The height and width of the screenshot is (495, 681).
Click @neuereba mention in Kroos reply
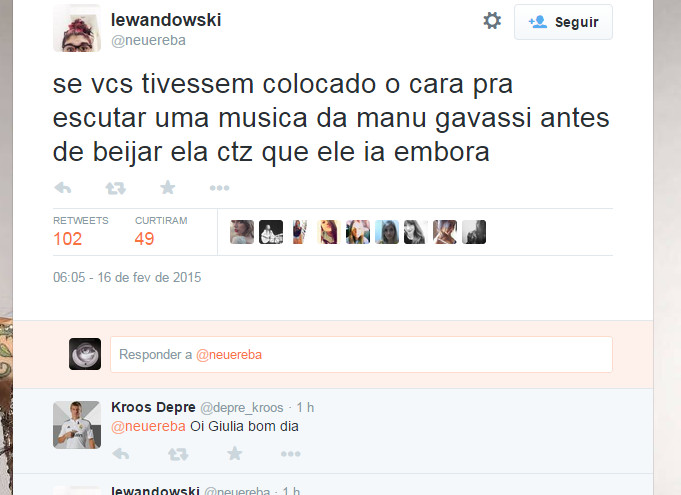tap(149, 426)
